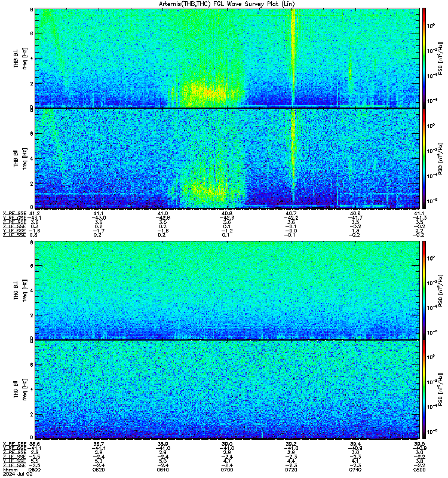448x478 pixels.
Task: Click the PSD [nT²/Hz] label of THB B⊥ colorbar
Action: (x=441, y=58)
